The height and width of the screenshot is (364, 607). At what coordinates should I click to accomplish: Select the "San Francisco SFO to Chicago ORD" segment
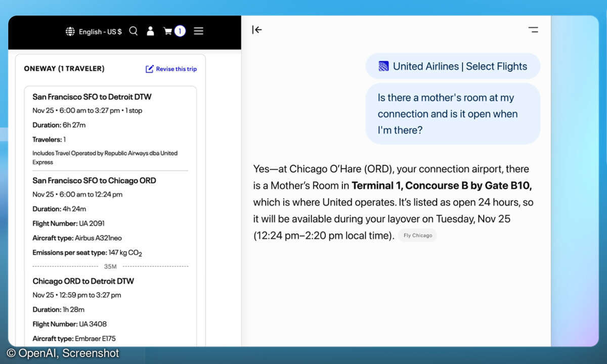tap(94, 180)
